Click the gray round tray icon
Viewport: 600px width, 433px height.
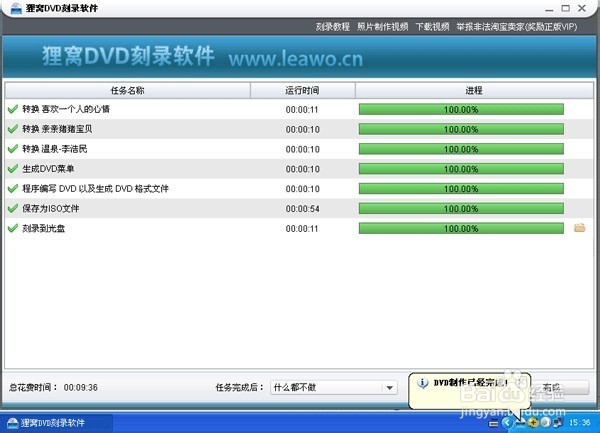pos(545,422)
